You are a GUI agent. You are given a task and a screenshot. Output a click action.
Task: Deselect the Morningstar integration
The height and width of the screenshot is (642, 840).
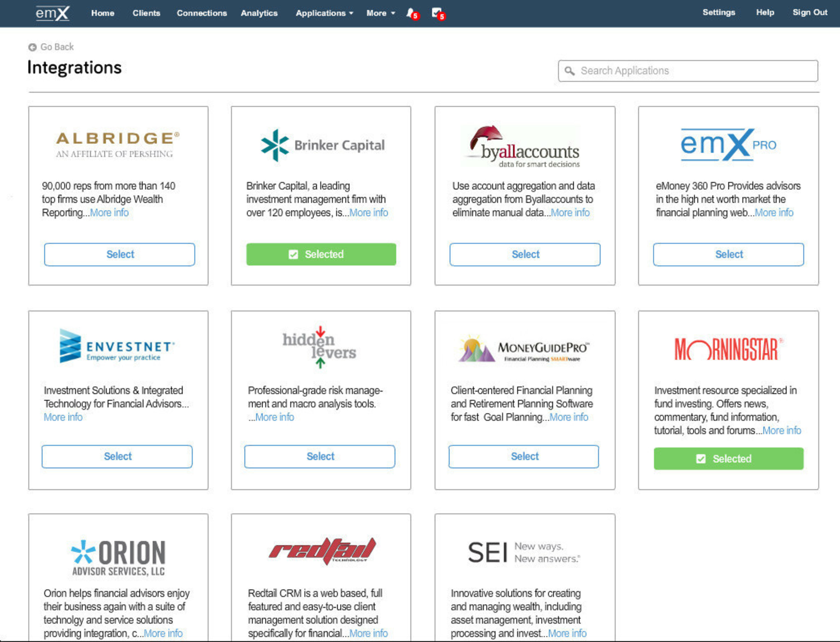tap(729, 459)
